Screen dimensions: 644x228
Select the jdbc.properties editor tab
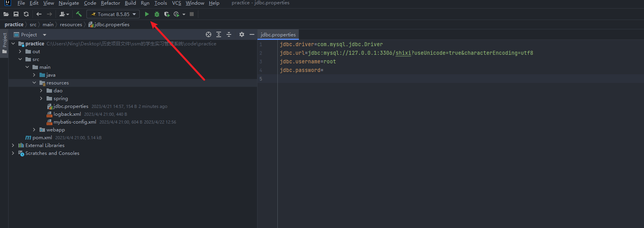(x=278, y=34)
